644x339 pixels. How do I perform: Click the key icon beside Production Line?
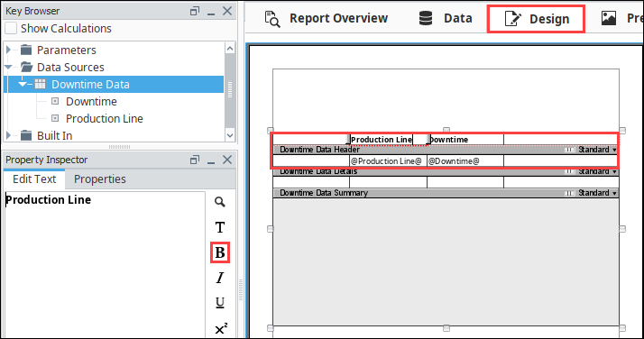coord(55,118)
